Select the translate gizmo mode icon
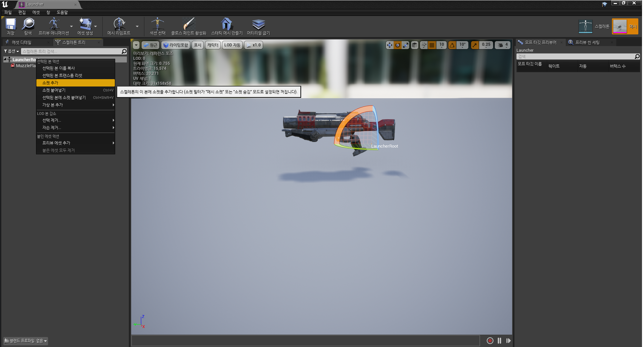The width and height of the screenshot is (644, 347). [390, 45]
